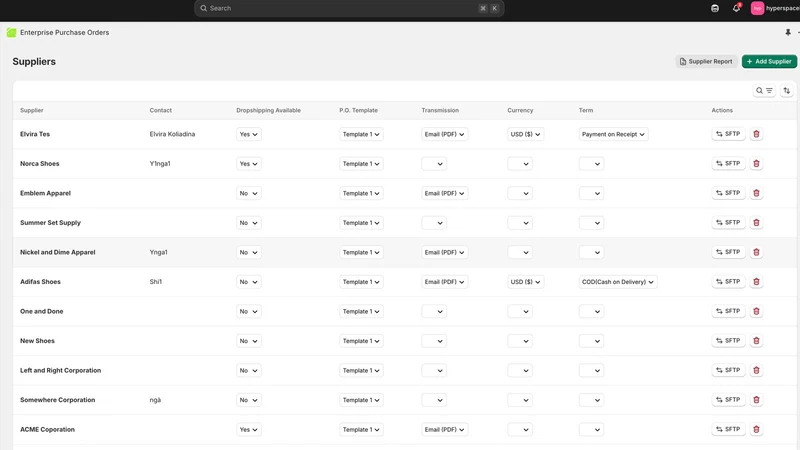
Task: Click the Currency column header
Action: [520, 110]
